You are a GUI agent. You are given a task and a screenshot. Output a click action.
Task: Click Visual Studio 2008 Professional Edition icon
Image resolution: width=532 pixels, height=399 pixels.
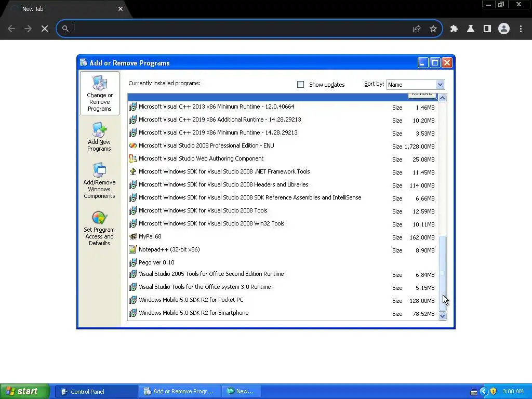pos(133,145)
